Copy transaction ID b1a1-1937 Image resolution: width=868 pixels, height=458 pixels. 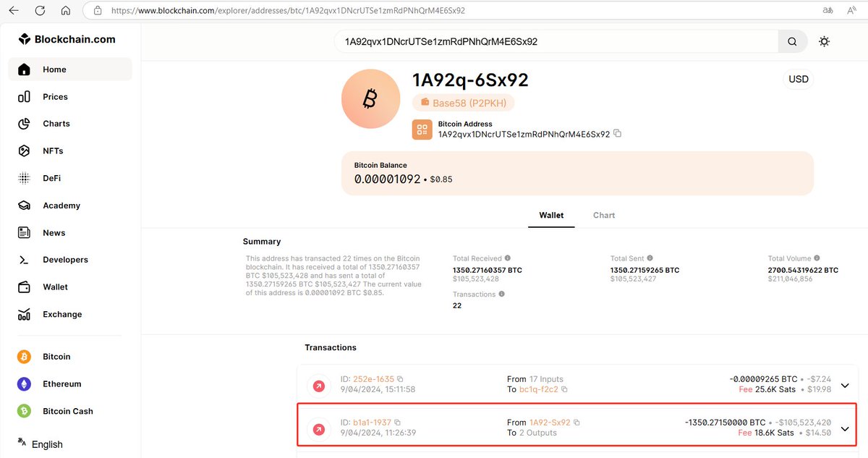tap(397, 423)
